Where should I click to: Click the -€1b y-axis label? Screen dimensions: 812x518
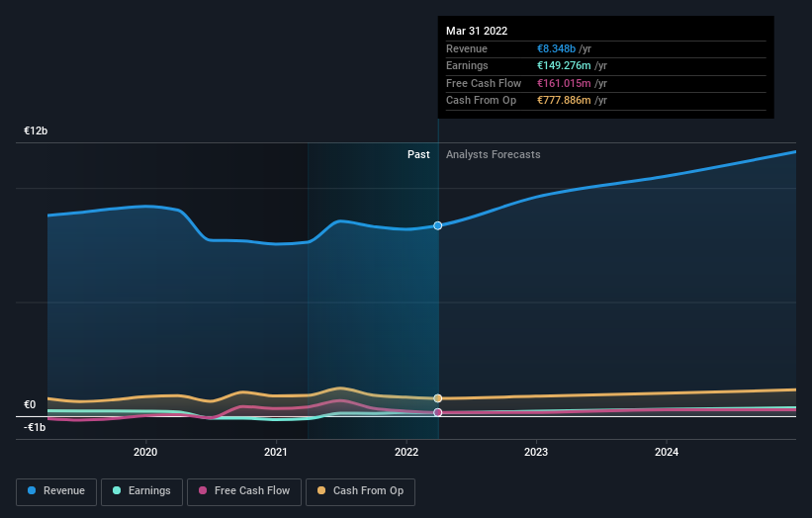click(x=35, y=427)
